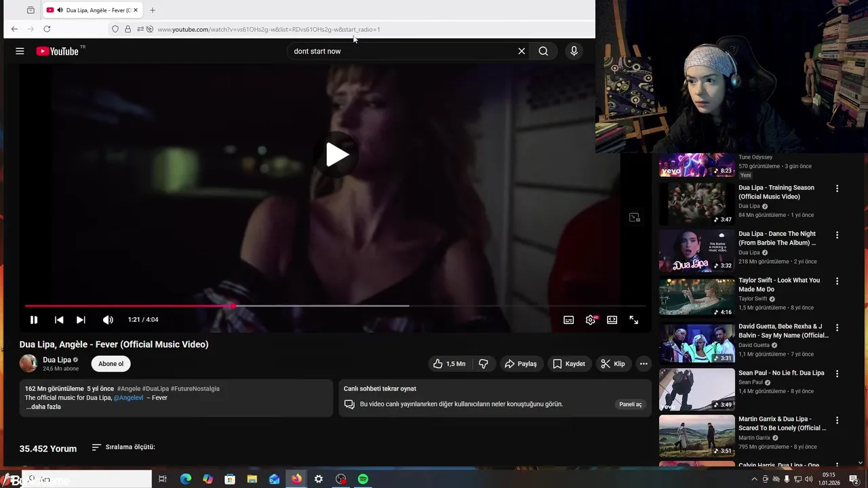
Task: Open the YouTube guide hamburger menu
Action: pyautogui.click(x=20, y=51)
